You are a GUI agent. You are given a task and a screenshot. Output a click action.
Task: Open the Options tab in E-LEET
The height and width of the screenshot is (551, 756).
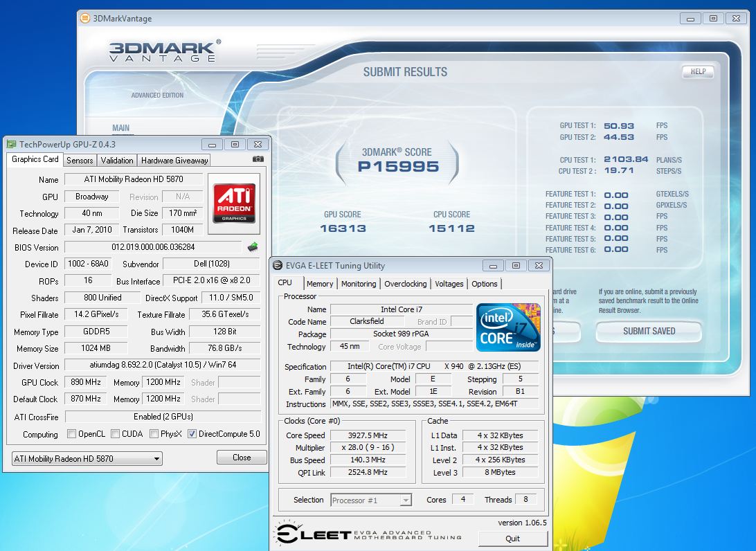[x=484, y=284]
